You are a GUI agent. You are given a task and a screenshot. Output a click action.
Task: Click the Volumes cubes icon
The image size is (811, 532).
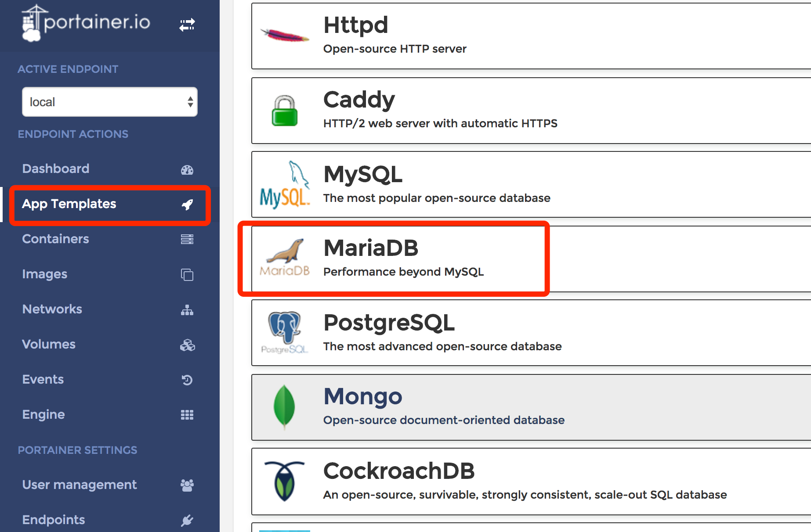click(188, 345)
